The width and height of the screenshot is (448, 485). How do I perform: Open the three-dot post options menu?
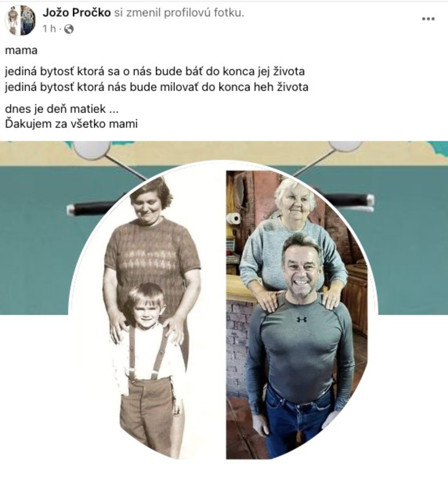tap(428, 19)
